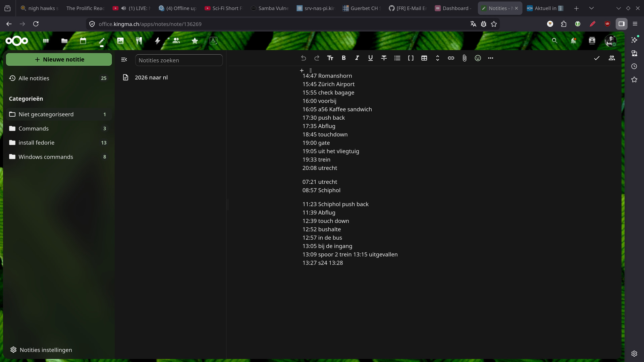The width and height of the screenshot is (644, 362).
Task: Toggle code block formatting
Action: coord(411,58)
